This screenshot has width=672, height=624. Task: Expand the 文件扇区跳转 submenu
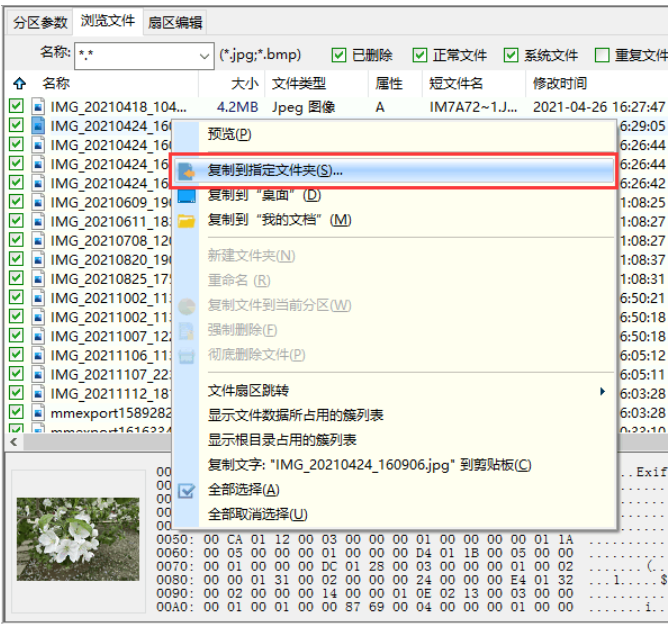coord(602,391)
